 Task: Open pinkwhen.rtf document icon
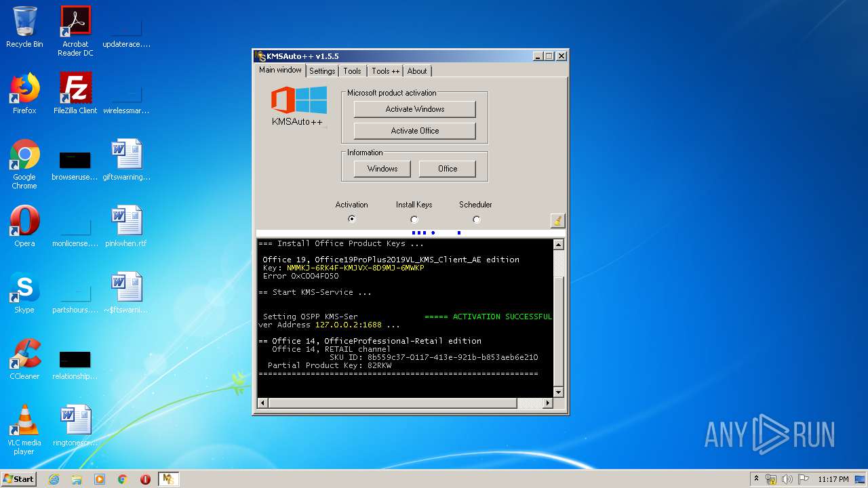coord(127,226)
